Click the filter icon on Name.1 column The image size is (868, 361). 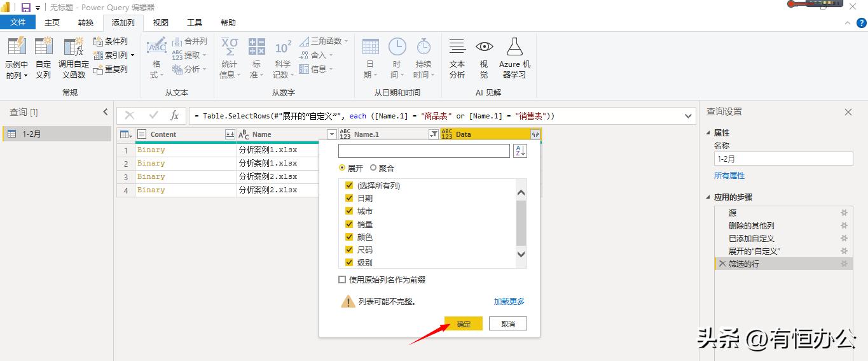pos(434,134)
